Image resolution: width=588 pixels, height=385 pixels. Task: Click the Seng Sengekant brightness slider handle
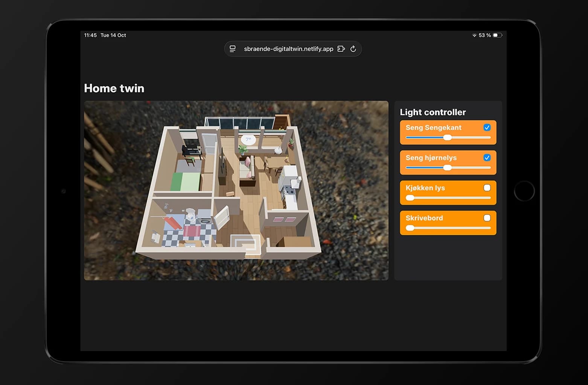pos(447,138)
